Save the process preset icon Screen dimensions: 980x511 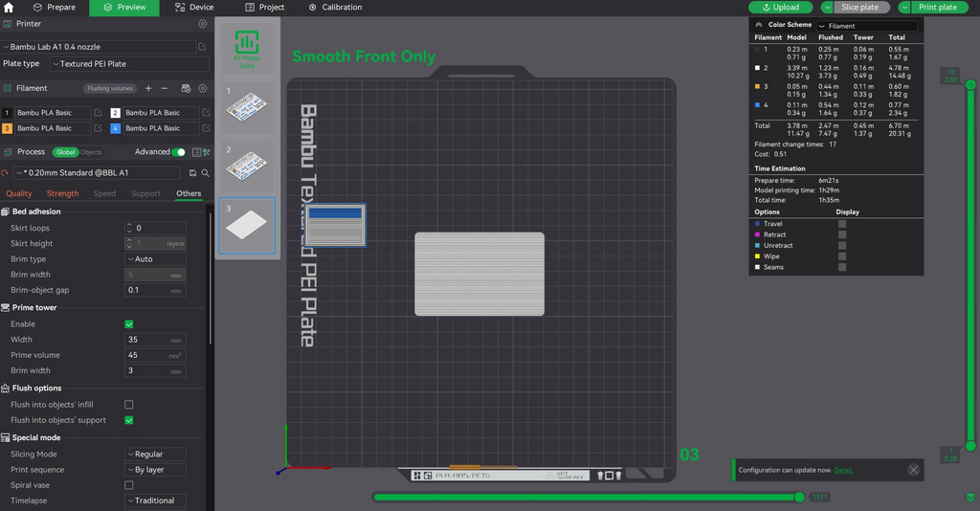(192, 173)
